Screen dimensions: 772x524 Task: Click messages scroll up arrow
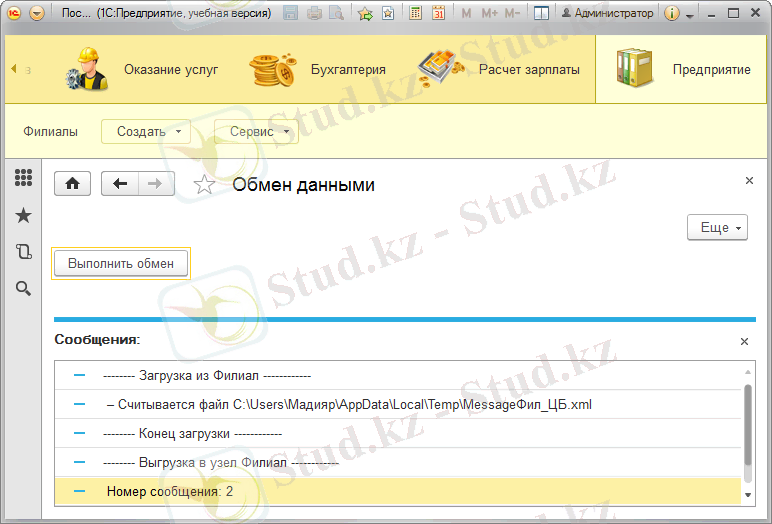coord(748,372)
